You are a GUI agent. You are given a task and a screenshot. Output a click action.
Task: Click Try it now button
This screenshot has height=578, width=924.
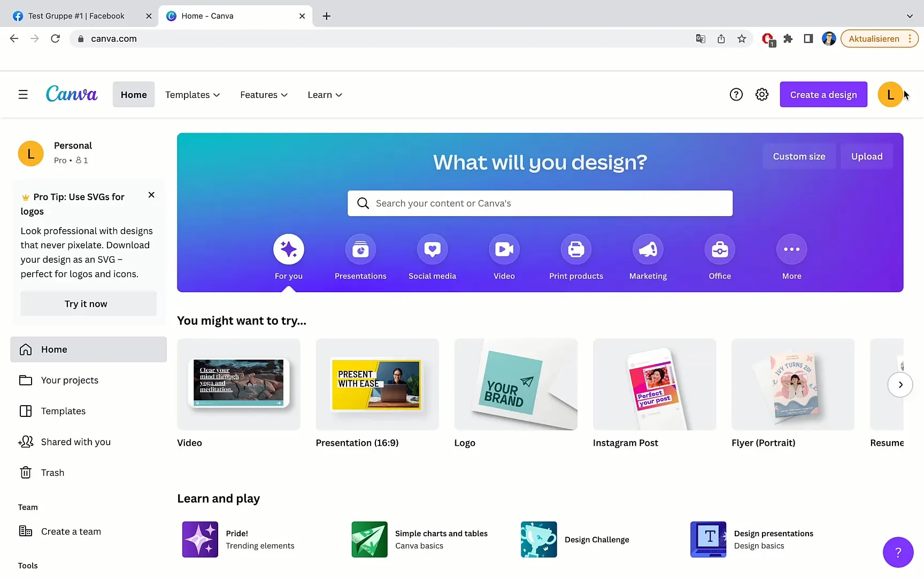point(88,304)
